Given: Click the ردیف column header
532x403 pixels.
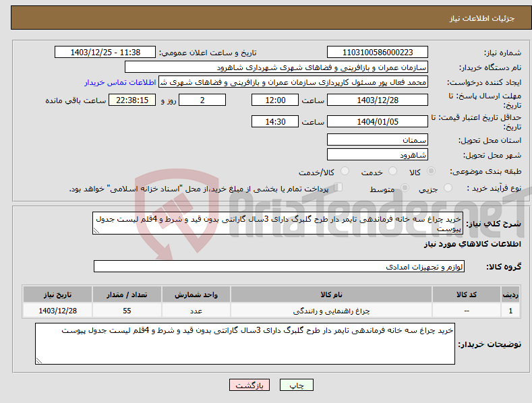Looking at the screenshot, I should pyautogui.click(x=510, y=294).
